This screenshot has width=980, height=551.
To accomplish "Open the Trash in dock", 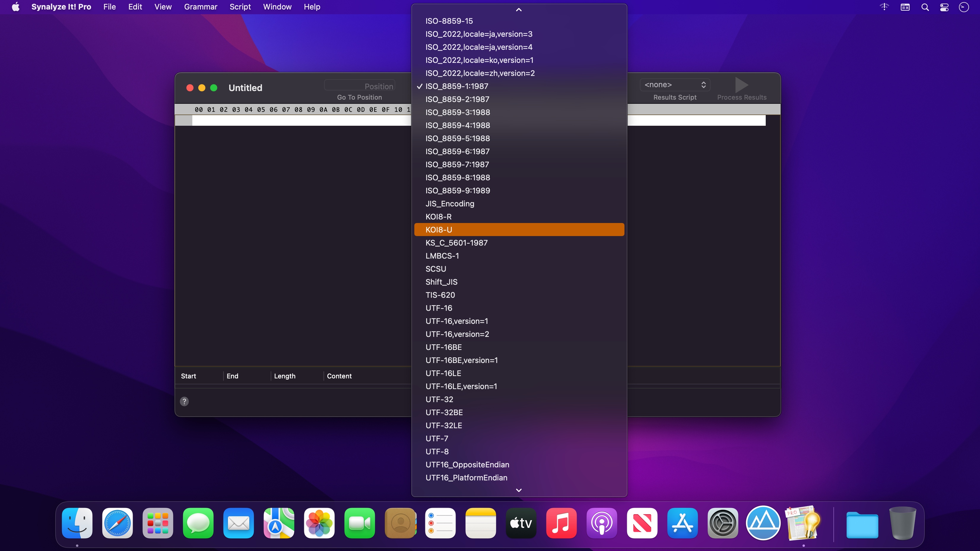I will 903,523.
